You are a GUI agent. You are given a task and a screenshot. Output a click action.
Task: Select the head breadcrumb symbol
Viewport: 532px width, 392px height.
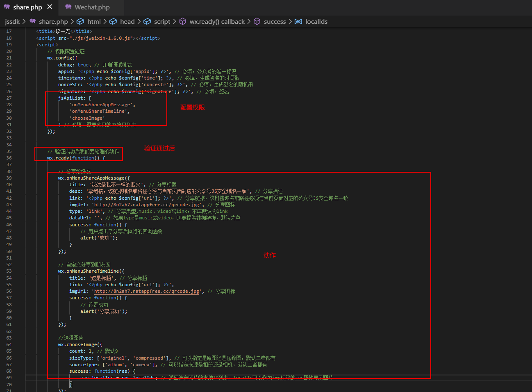127,21
